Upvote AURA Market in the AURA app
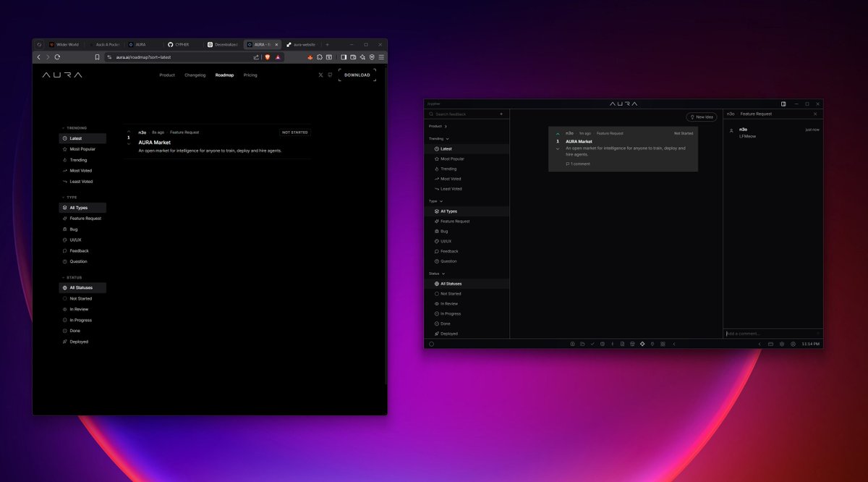Image resolution: width=868 pixels, height=482 pixels. coord(558,134)
